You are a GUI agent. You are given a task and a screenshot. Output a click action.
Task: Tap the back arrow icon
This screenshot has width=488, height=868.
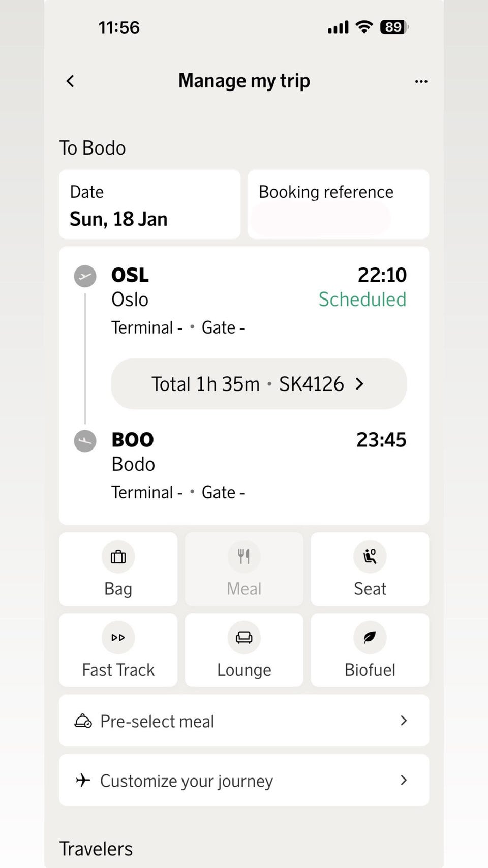click(x=70, y=81)
